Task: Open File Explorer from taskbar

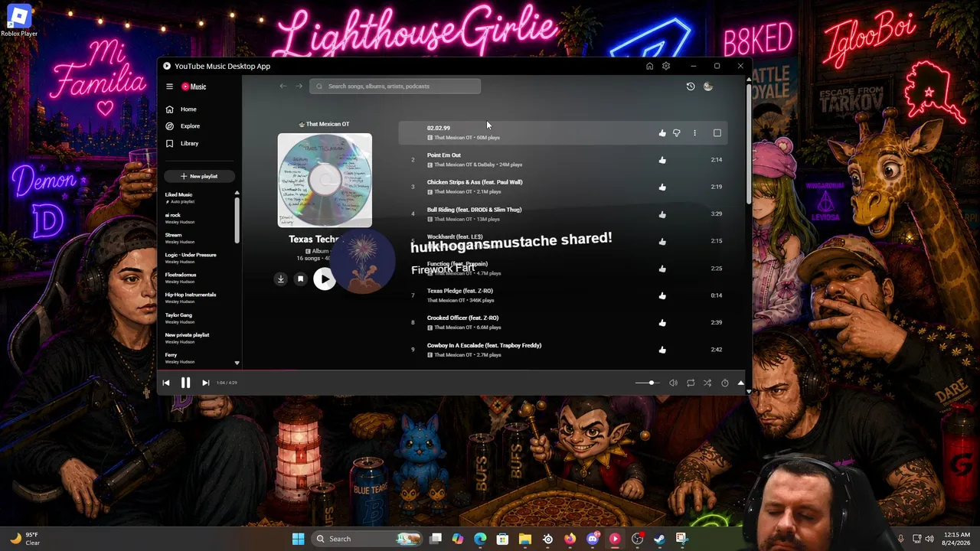Action: (525, 539)
